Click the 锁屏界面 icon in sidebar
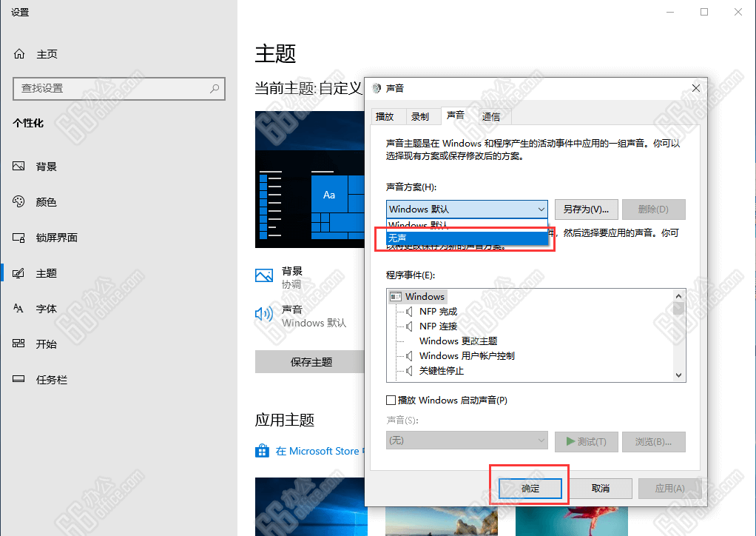The height and width of the screenshot is (536, 756). tap(18, 238)
